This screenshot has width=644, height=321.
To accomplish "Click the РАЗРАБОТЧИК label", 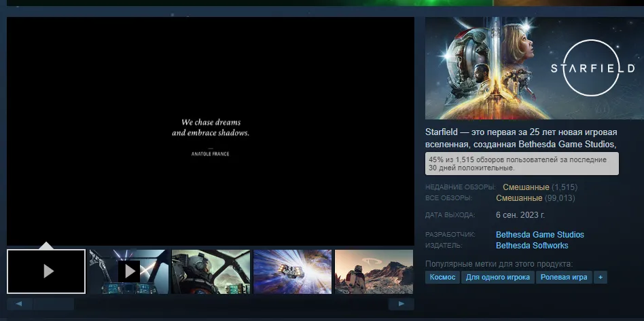I will click(x=450, y=235).
